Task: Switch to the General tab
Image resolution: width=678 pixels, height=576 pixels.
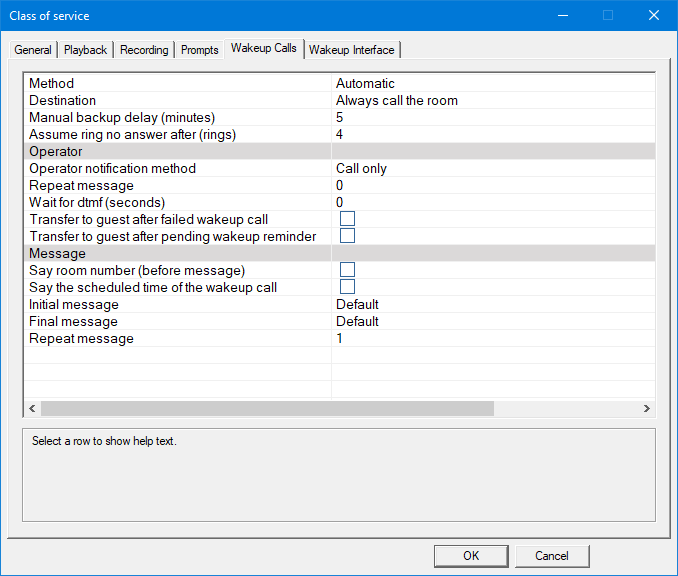Action: tap(33, 50)
